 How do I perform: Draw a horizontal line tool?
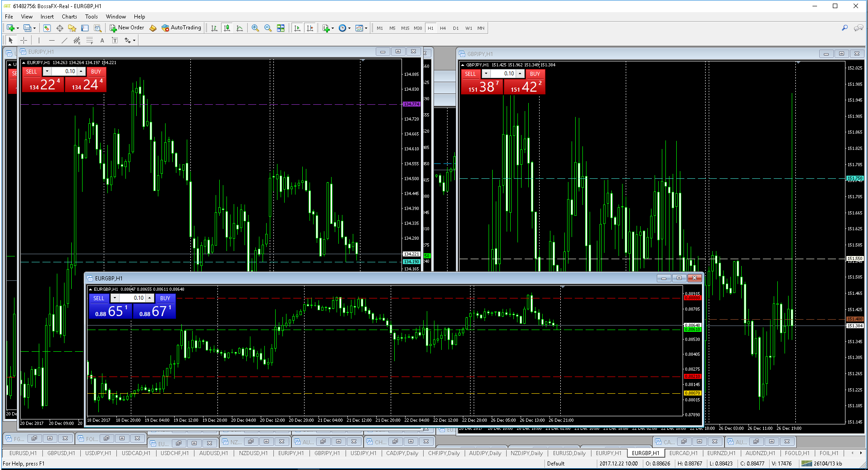52,40
